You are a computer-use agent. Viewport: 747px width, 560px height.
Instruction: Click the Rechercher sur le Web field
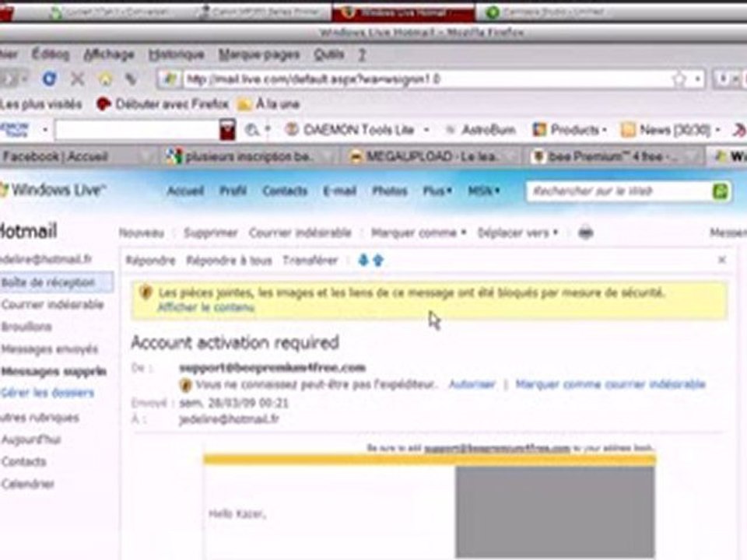[619, 191]
